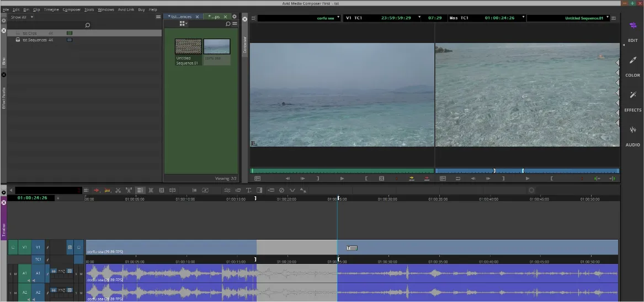This screenshot has height=302, width=644.
Task: Select the tst Clips bin row
Action: [x=84, y=33]
